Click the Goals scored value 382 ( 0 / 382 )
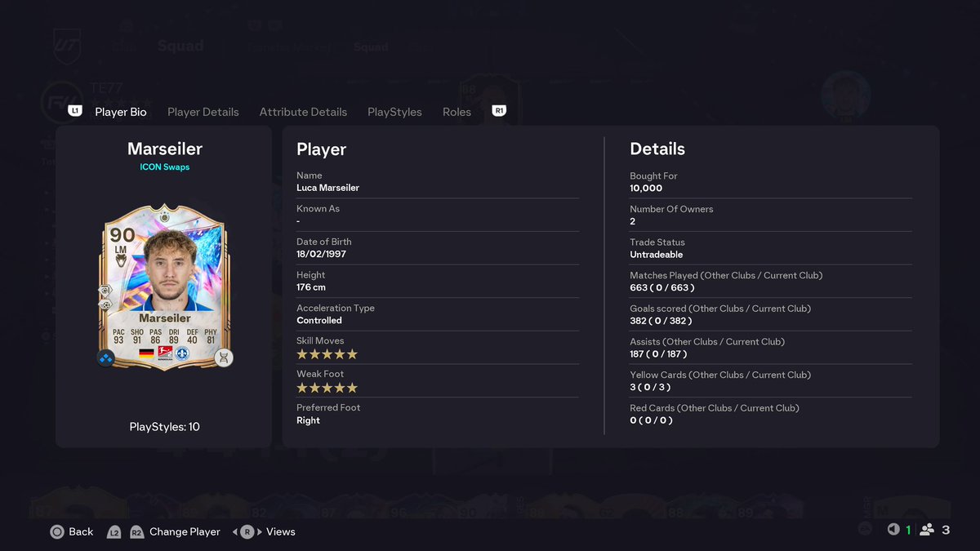Screen dimensions: 980x551 tap(661, 321)
